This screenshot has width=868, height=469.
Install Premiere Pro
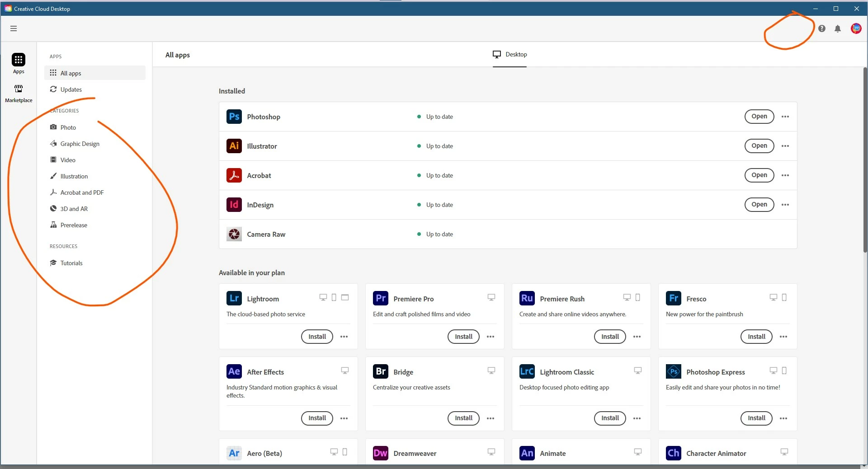point(463,337)
